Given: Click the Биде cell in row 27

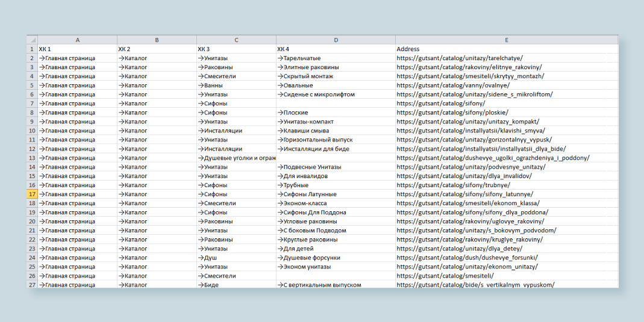Looking at the screenshot, I should (236, 284).
